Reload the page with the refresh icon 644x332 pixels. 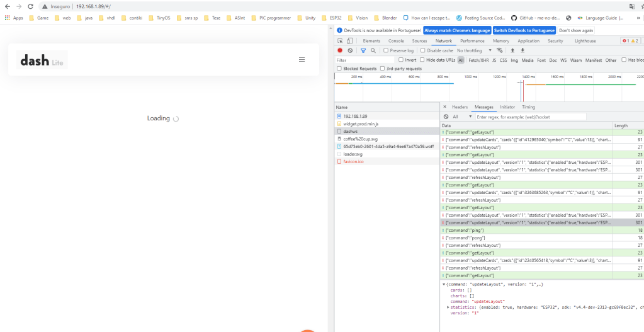pyautogui.click(x=30, y=6)
